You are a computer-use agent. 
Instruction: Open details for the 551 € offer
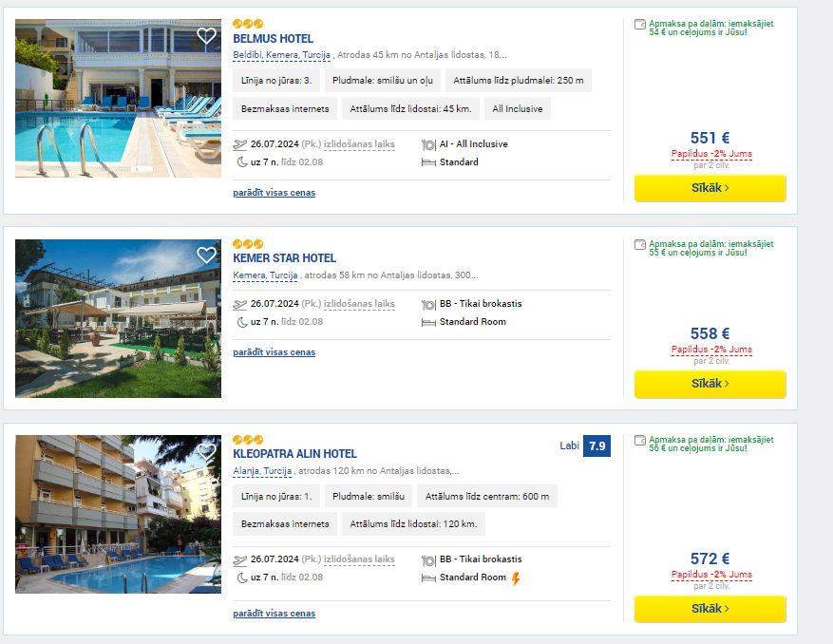pyautogui.click(x=710, y=188)
